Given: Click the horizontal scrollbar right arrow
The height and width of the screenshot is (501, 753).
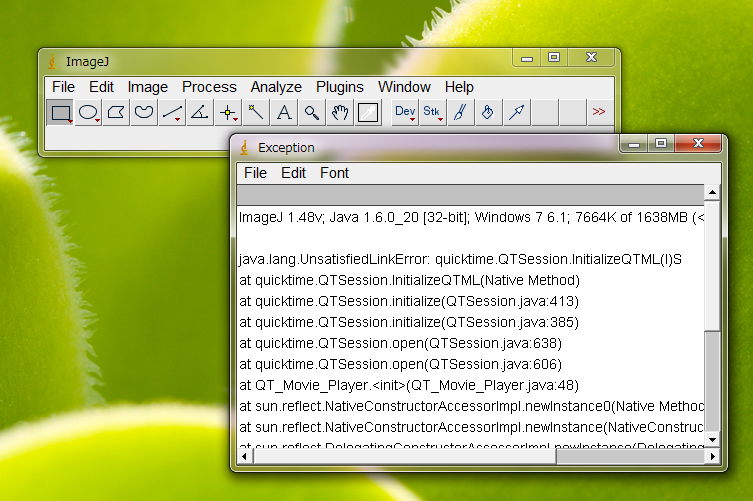Looking at the screenshot, I should click(x=713, y=456).
